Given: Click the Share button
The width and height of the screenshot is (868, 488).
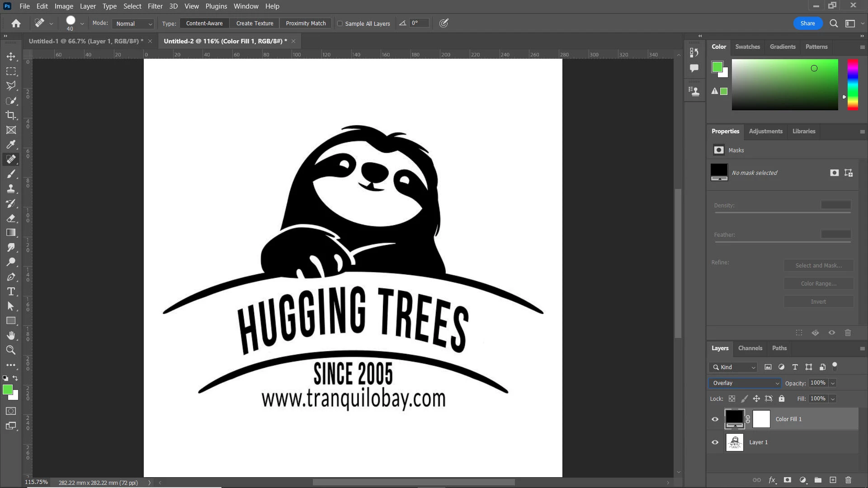Looking at the screenshot, I should tap(807, 23).
